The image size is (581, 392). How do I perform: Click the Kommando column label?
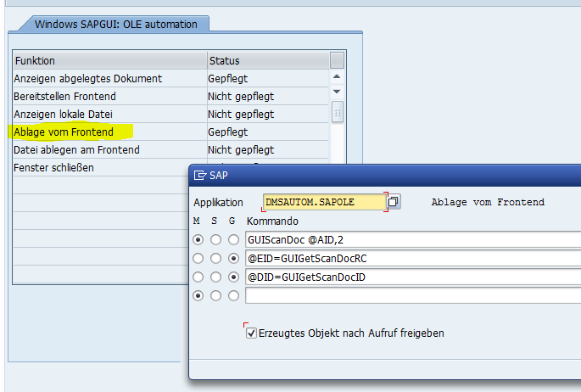click(x=272, y=221)
